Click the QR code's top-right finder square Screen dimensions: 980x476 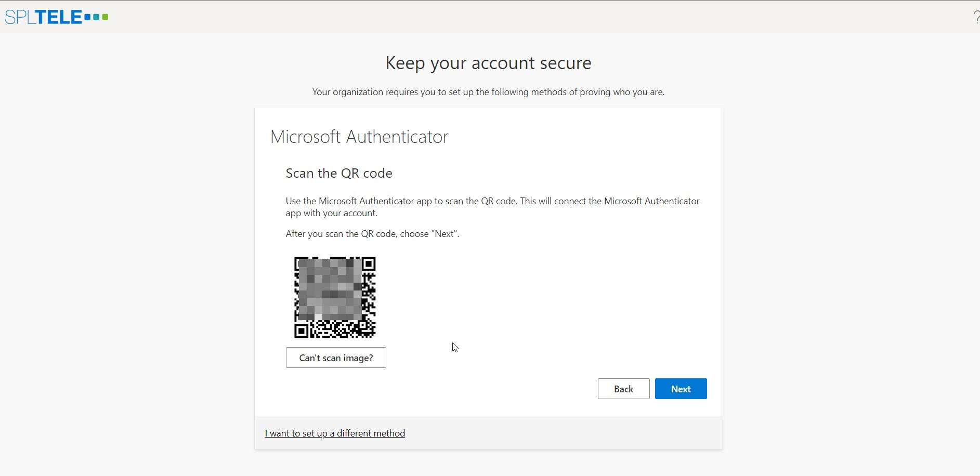pos(369,263)
